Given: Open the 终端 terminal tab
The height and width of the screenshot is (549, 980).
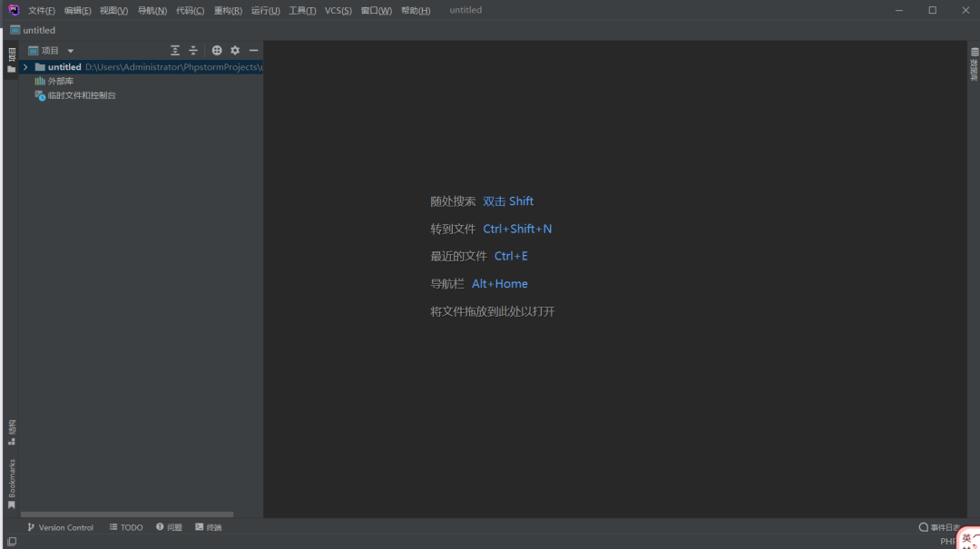Looking at the screenshot, I should (x=208, y=527).
